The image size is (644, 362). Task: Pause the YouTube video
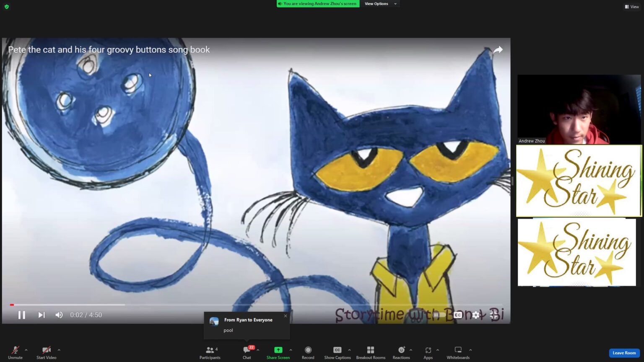22,315
